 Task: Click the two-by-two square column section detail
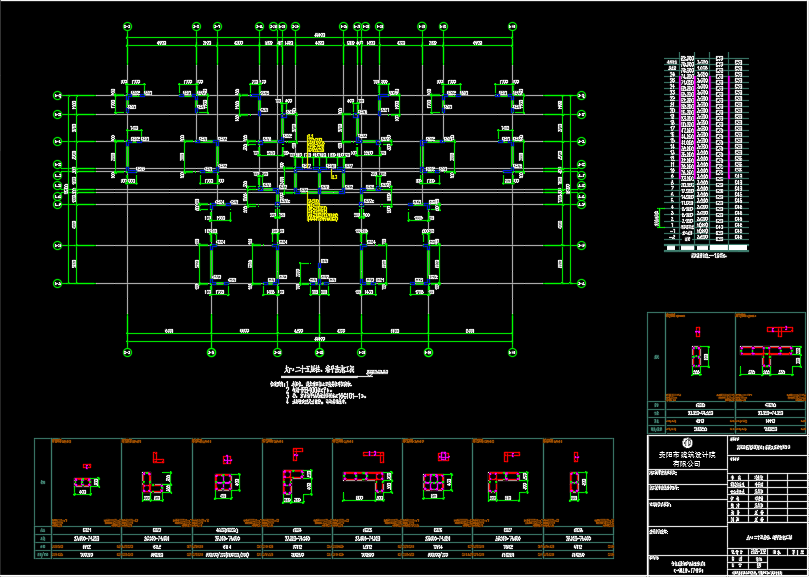tap(226, 485)
